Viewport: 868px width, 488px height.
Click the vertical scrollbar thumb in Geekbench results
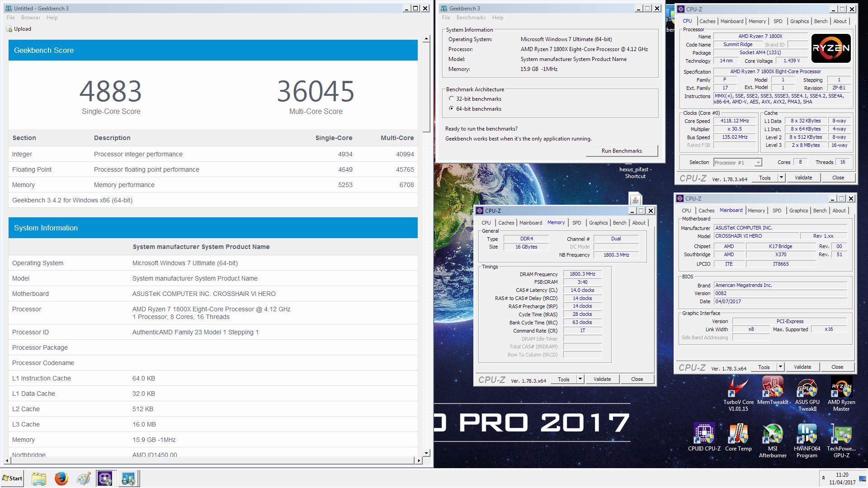click(426, 87)
